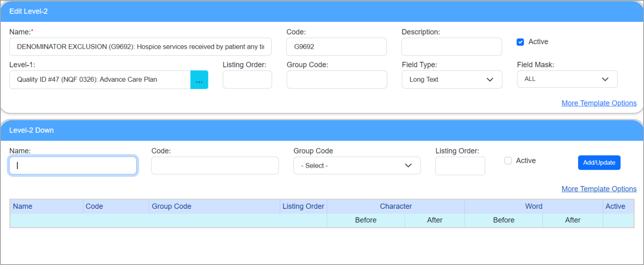644x265 pixels.
Task: Open the Group Code dropdown chevron
Action: point(408,165)
